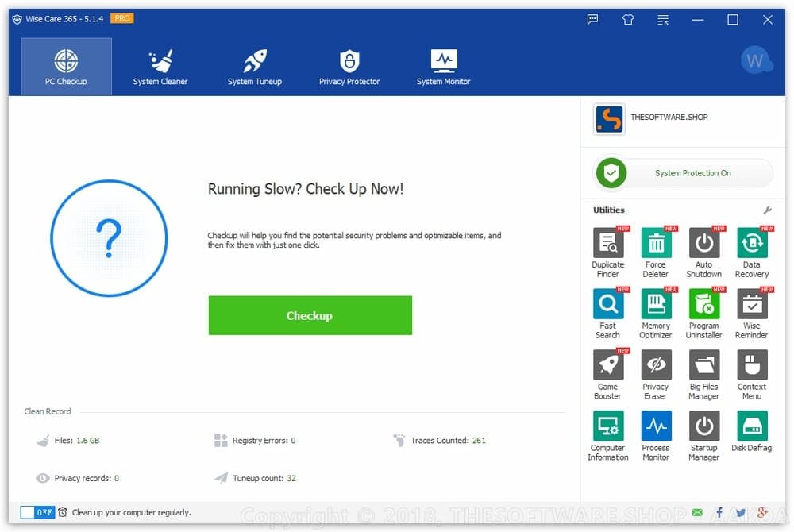Viewport: 794px width, 532px height.
Task: Click the Tuneup count: 32 entry
Action: click(x=255, y=478)
